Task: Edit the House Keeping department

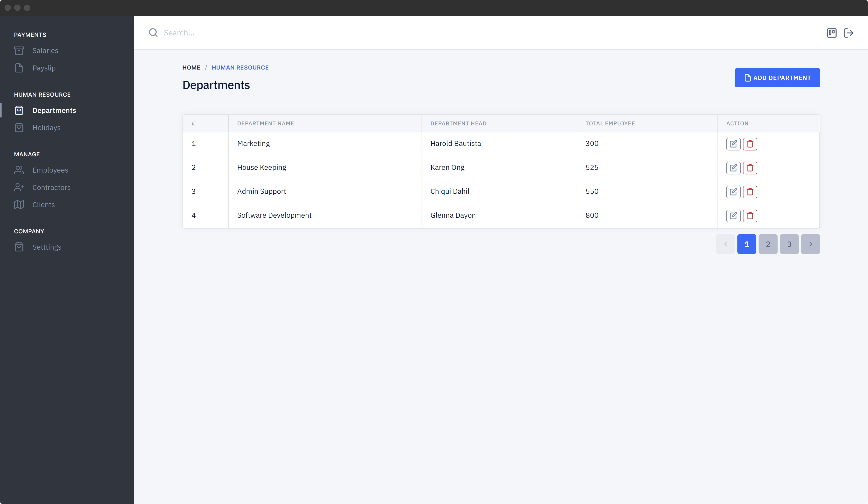Action: 733,168
